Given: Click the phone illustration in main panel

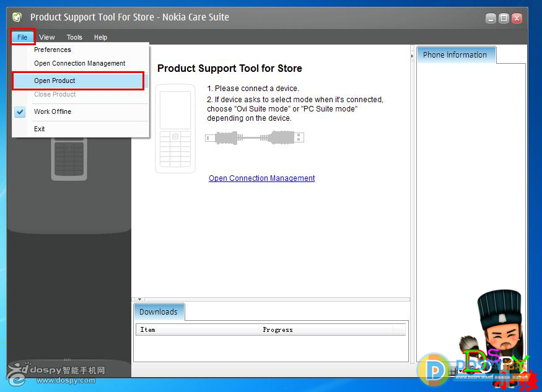Looking at the screenshot, I should click(x=175, y=129).
